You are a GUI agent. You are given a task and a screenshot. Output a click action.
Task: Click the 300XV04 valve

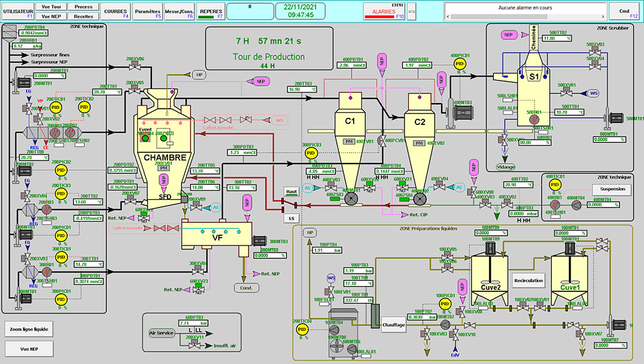click(x=198, y=271)
